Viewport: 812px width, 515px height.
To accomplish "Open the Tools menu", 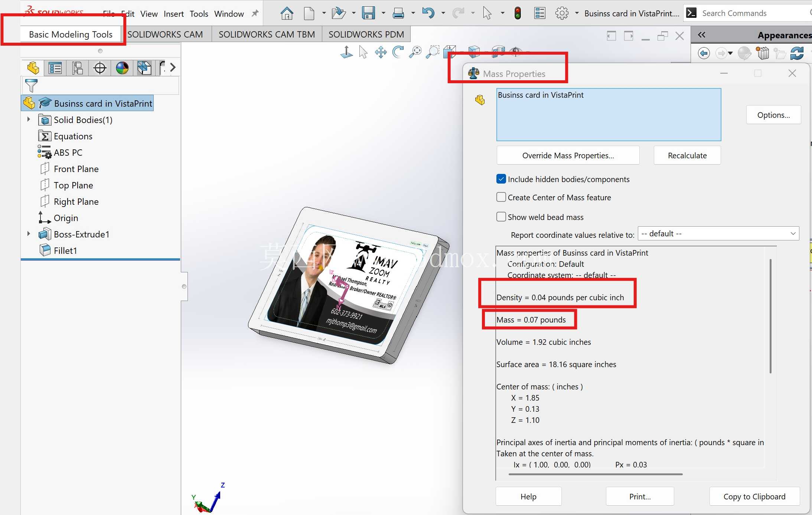I will point(199,14).
